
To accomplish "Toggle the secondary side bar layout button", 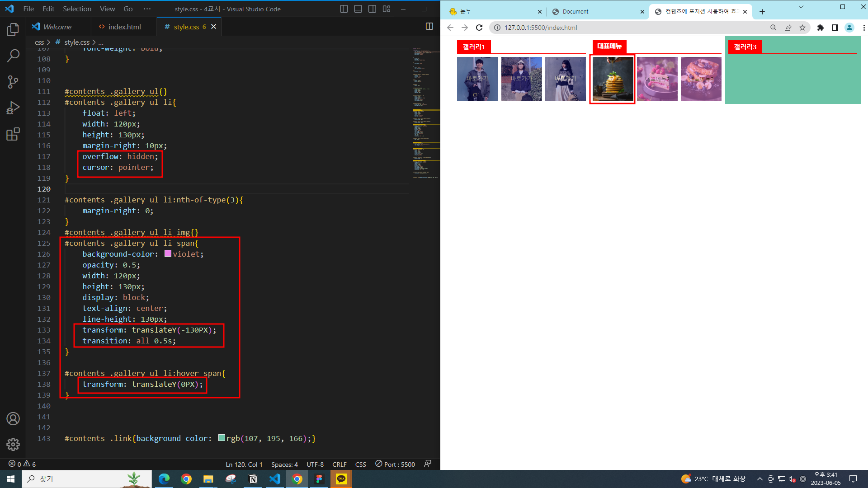I will [372, 9].
